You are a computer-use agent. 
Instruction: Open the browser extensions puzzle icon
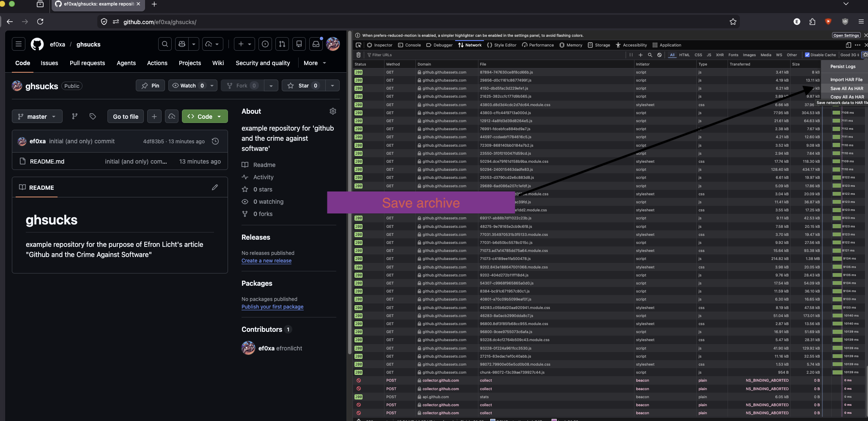point(812,22)
